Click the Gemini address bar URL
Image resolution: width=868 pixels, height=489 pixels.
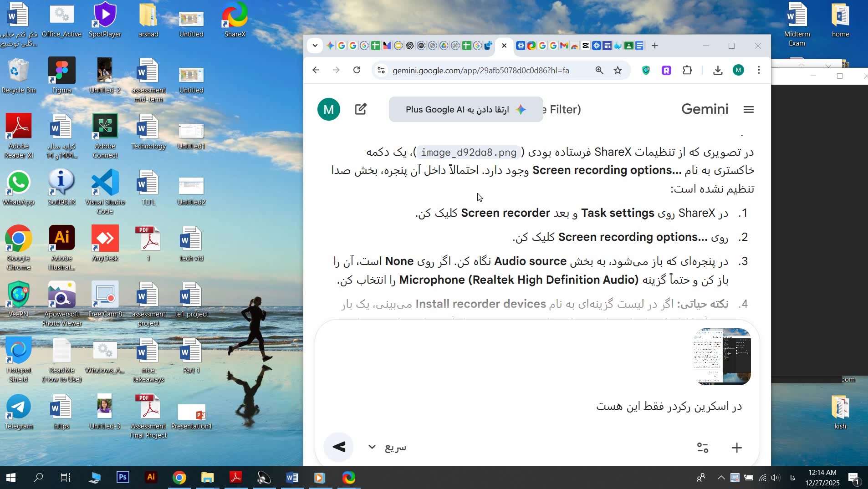click(480, 71)
